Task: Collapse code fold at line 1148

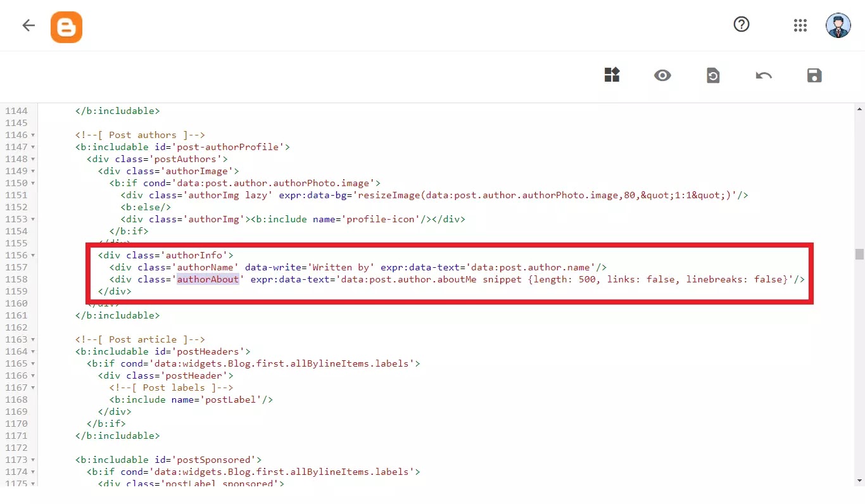Action: [x=33, y=159]
